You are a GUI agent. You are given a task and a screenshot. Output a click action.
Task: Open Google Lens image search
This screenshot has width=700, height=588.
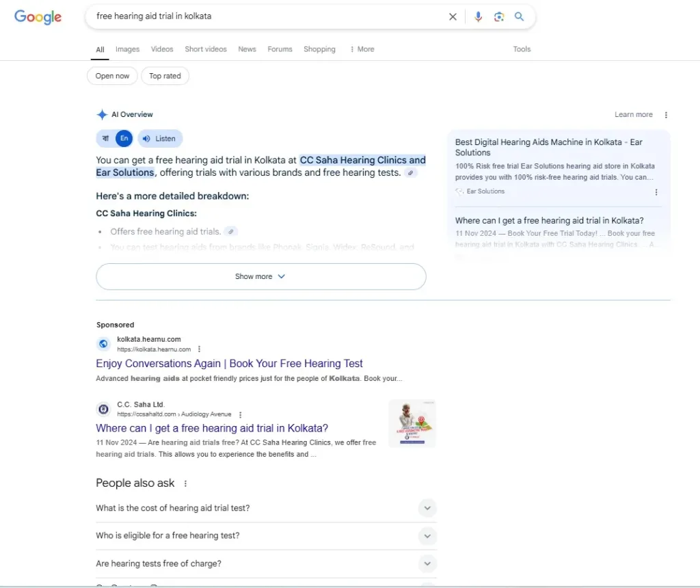(x=498, y=16)
